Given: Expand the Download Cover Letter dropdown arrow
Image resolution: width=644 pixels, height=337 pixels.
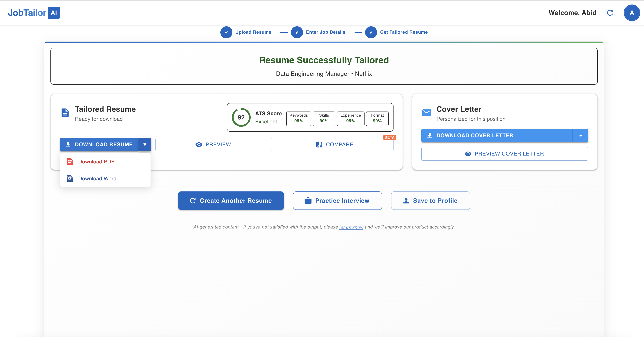Looking at the screenshot, I should [581, 136].
